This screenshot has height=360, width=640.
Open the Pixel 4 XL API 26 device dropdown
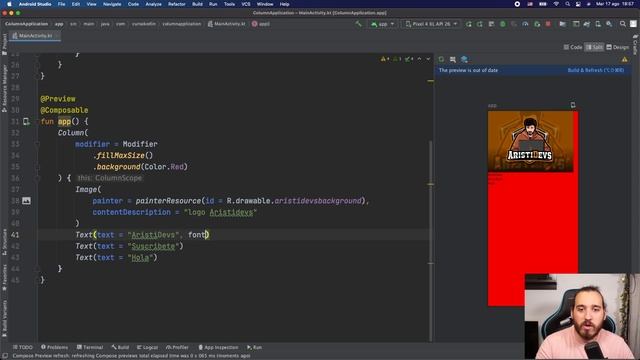click(431, 24)
